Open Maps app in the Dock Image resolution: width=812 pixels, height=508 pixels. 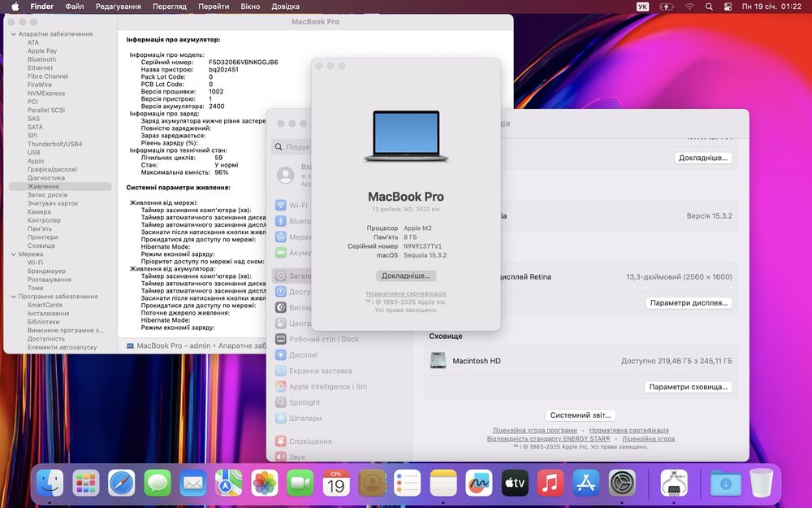coord(229,483)
